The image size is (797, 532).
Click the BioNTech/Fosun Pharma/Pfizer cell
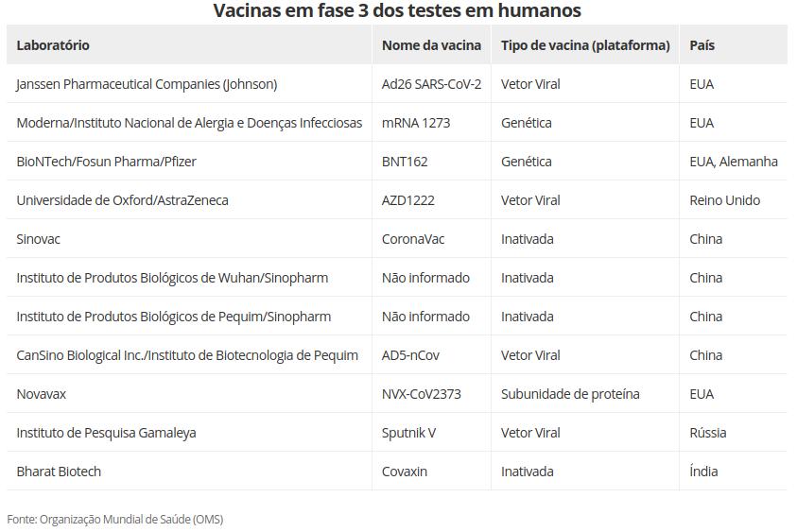[x=106, y=162]
